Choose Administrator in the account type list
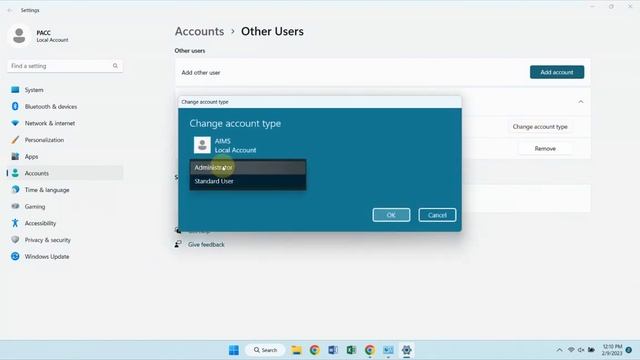 tap(248, 167)
